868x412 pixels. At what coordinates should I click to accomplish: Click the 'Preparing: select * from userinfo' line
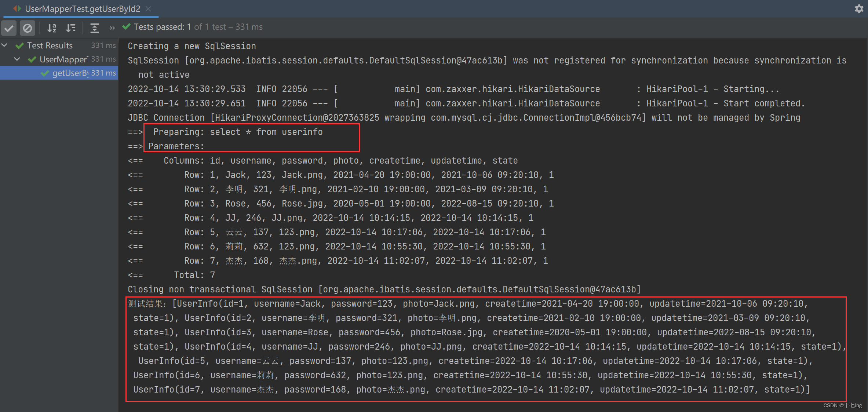tap(238, 132)
